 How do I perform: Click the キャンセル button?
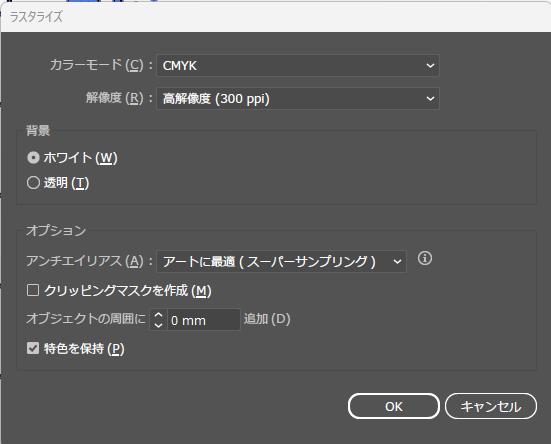point(491,406)
